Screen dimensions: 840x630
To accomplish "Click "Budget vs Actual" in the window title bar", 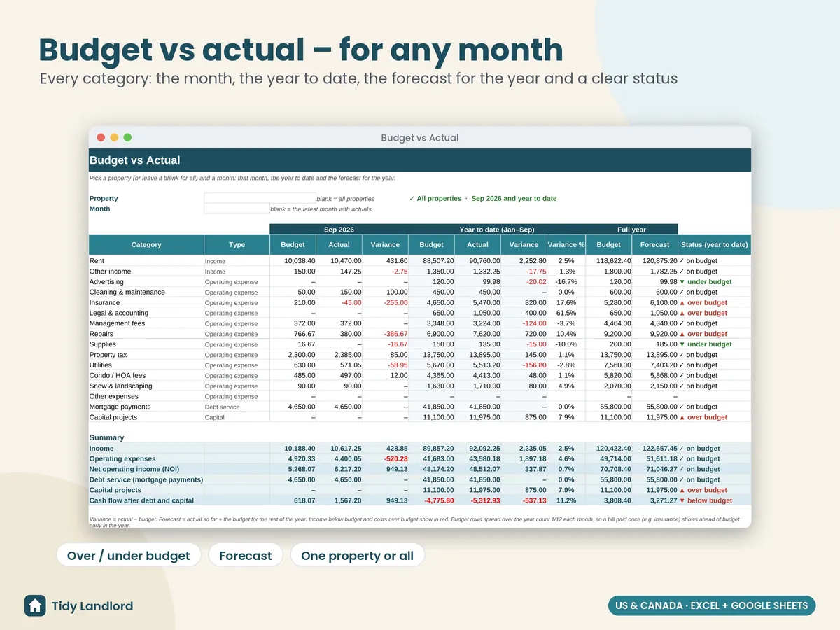I will 420,138.
